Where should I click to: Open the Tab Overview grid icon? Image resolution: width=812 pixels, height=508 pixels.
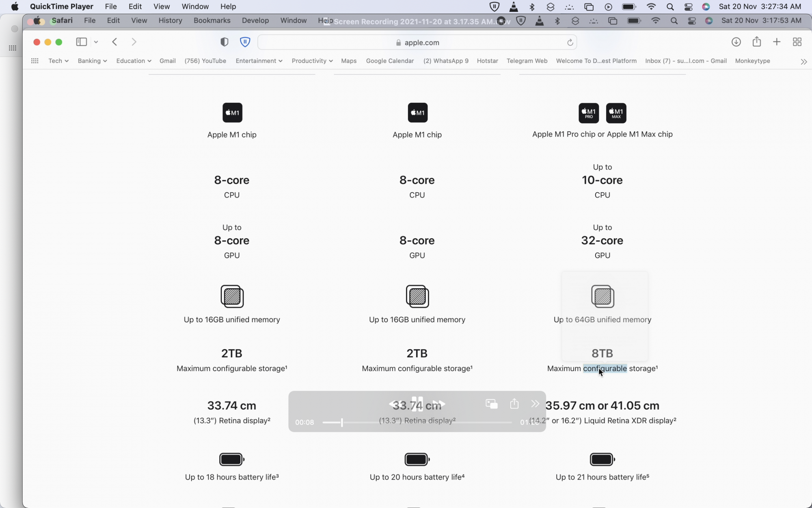coord(797,42)
